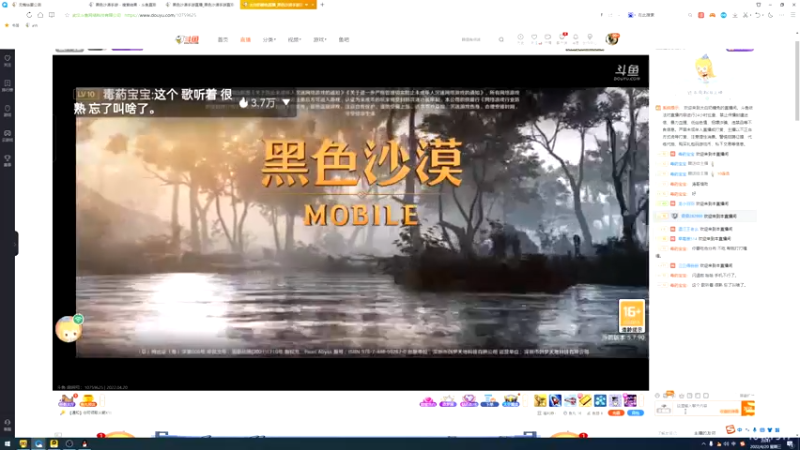
Task: Open the second left sidebar icon
Action: [x=7, y=85]
